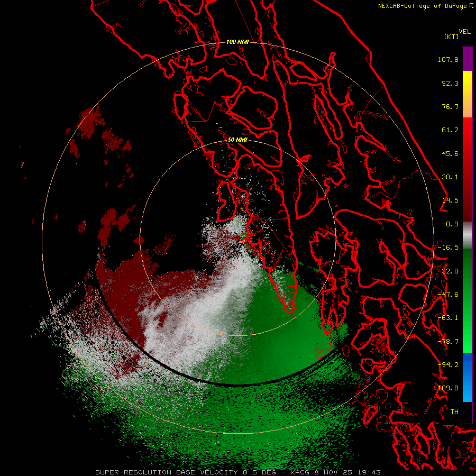Click the 30.1 legend value
This screenshot has height=476, width=476.
pyautogui.click(x=450, y=177)
